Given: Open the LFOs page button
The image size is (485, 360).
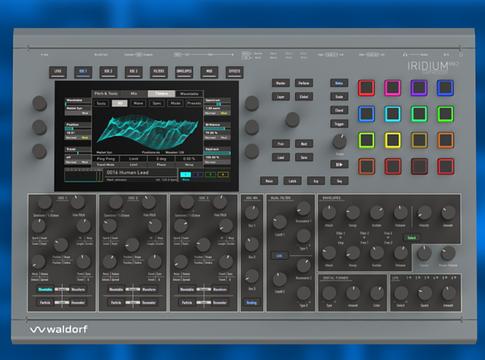Looking at the screenshot, I should tap(58, 72).
